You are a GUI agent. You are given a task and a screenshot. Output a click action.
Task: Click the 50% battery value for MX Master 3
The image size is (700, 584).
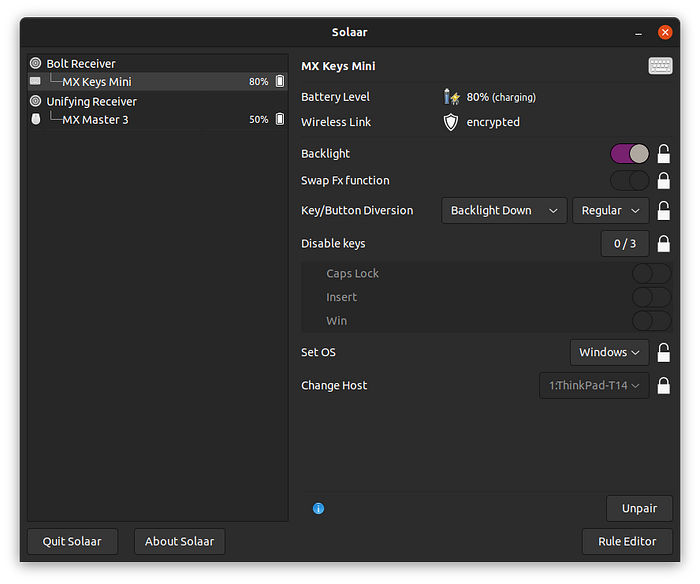258,120
